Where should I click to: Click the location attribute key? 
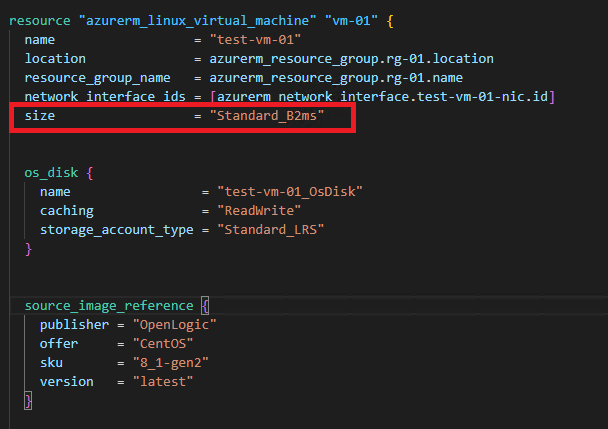click(x=55, y=59)
